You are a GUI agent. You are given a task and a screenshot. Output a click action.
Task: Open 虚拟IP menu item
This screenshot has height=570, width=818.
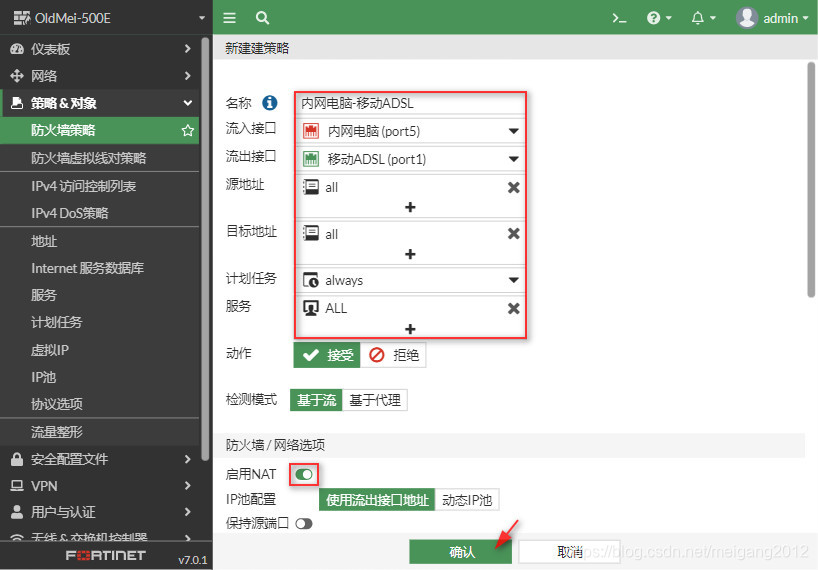click(x=99, y=349)
